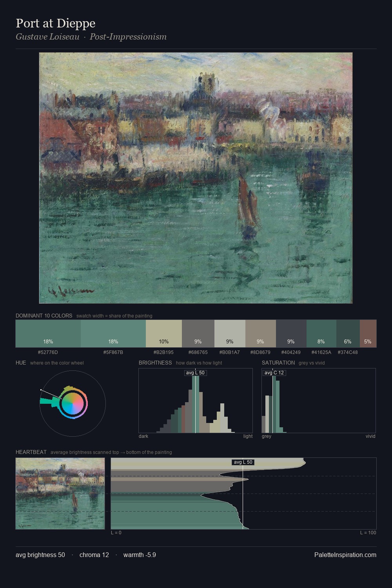392x588 pixels.
Task: Pick the beige #B2B195 10% swatch
Action: [x=164, y=334]
